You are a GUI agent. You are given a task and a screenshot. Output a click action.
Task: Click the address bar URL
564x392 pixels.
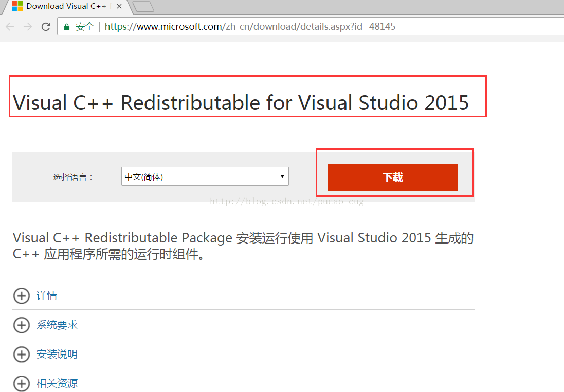point(250,27)
